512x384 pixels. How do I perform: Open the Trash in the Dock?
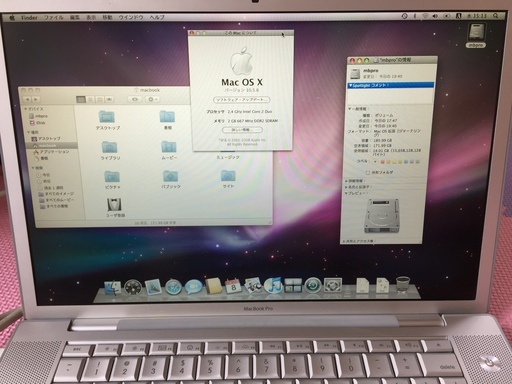pos(403,284)
